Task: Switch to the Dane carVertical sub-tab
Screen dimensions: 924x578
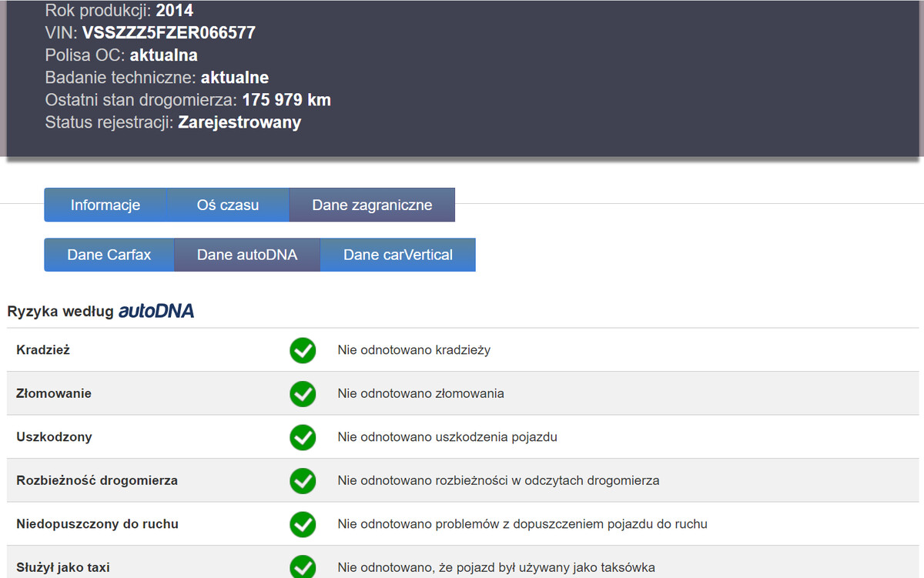Action: 398,255
